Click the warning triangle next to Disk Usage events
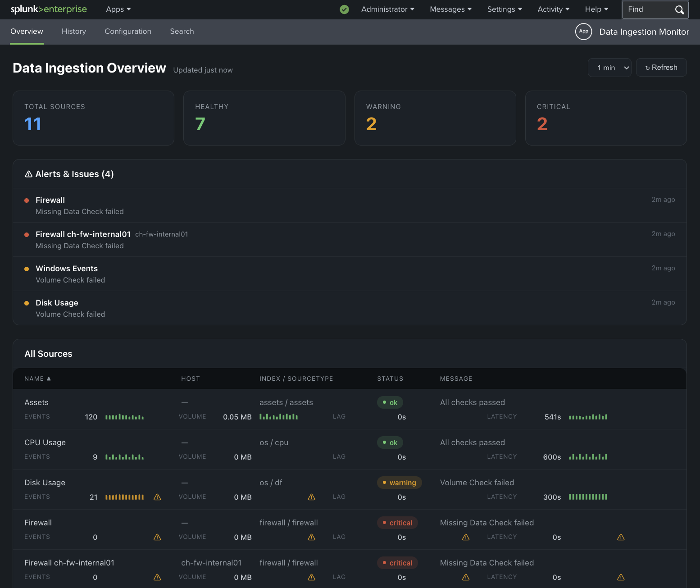 (157, 497)
